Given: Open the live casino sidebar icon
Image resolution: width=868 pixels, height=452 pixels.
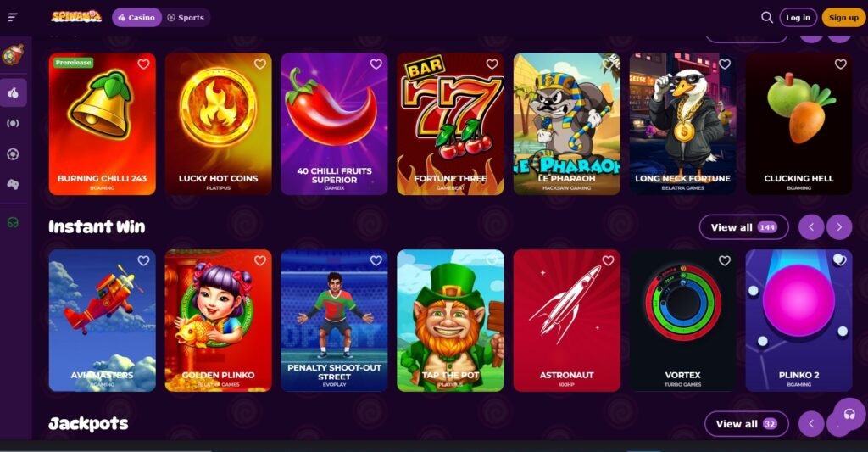Looking at the screenshot, I should (x=14, y=123).
